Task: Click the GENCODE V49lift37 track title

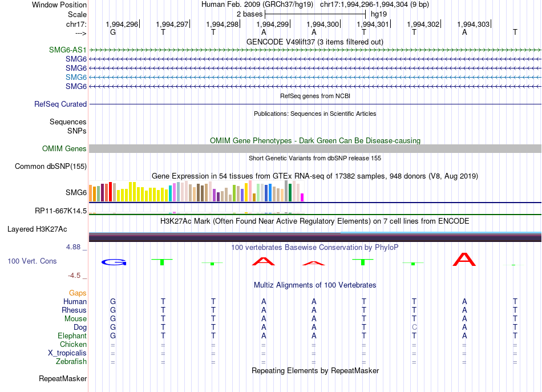Action: [x=315, y=42]
